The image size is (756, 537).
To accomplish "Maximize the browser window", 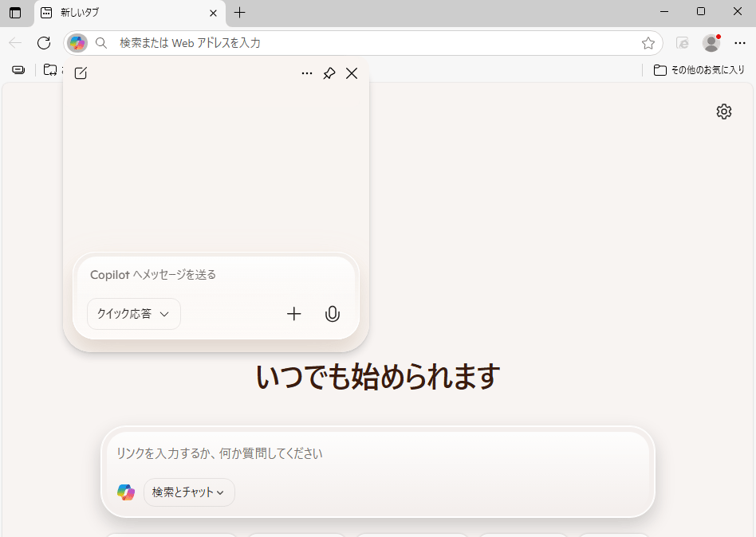I will (701, 12).
